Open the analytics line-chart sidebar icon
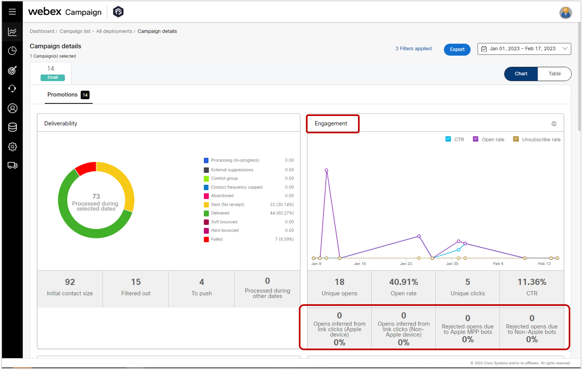The width and height of the screenshot is (588, 373). [x=12, y=32]
